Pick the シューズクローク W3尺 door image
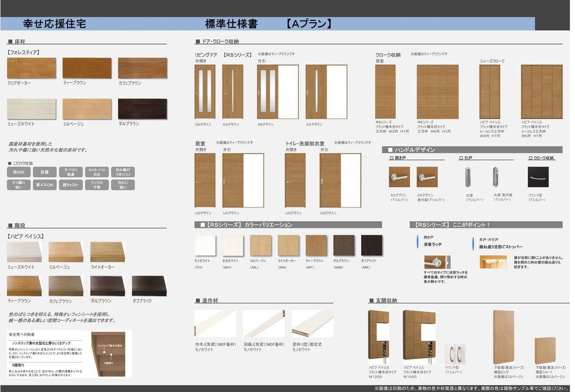 pos(490,92)
